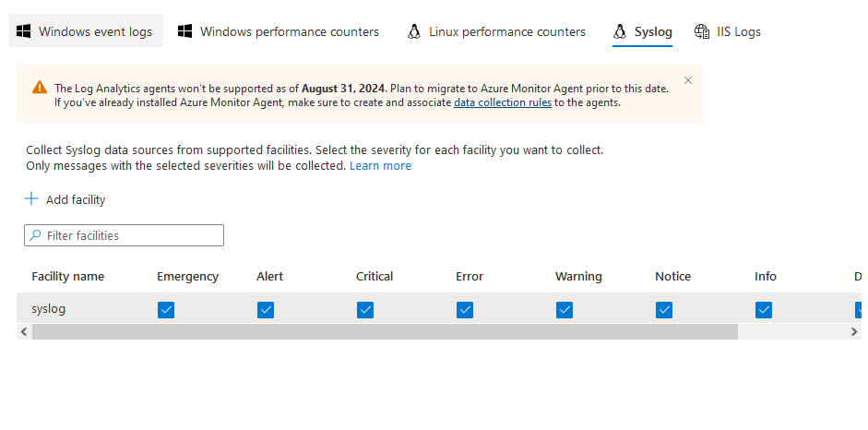This screenshot has width=868, height=430.
Task: Follow the Learn more link
Action: (x=380, y=166)
